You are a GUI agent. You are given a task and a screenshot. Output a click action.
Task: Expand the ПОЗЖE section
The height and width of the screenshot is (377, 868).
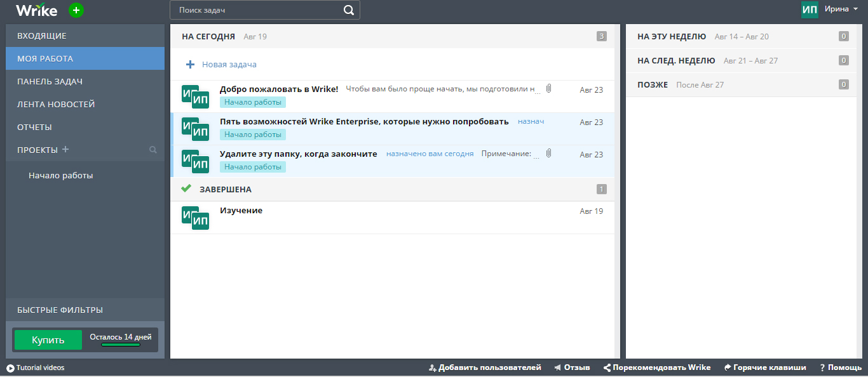741,84
